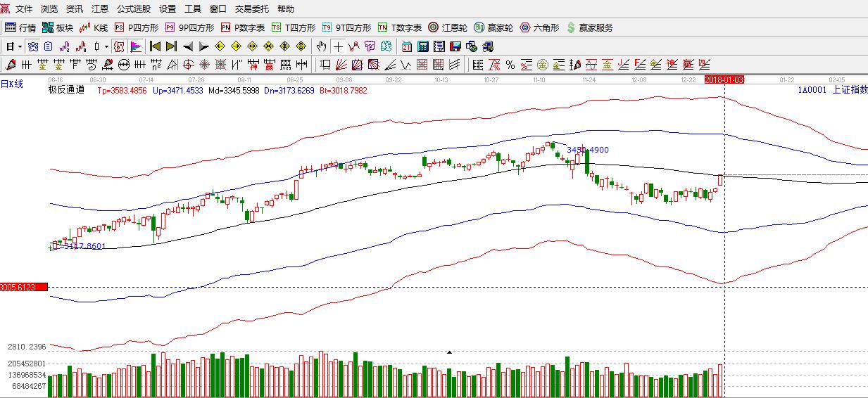
Task: Select the crosshair cursor tool
Action: (x=338, y=47)
